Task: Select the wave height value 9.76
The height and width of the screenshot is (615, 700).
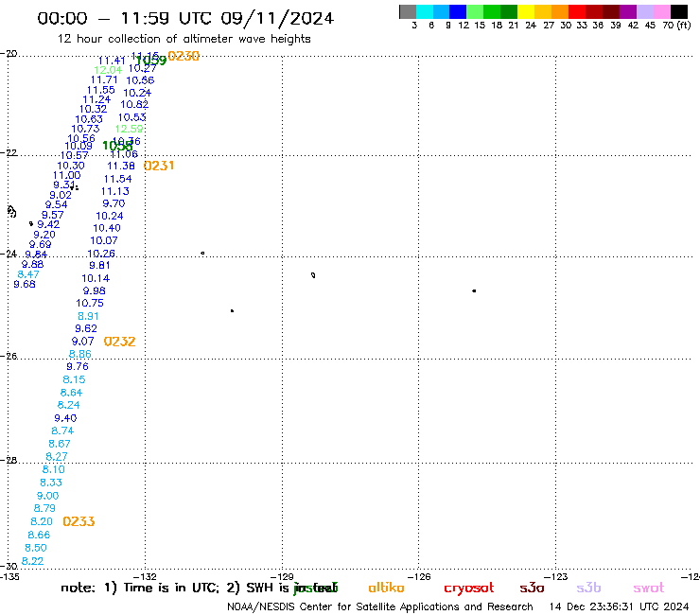Action: click(78, 367)
